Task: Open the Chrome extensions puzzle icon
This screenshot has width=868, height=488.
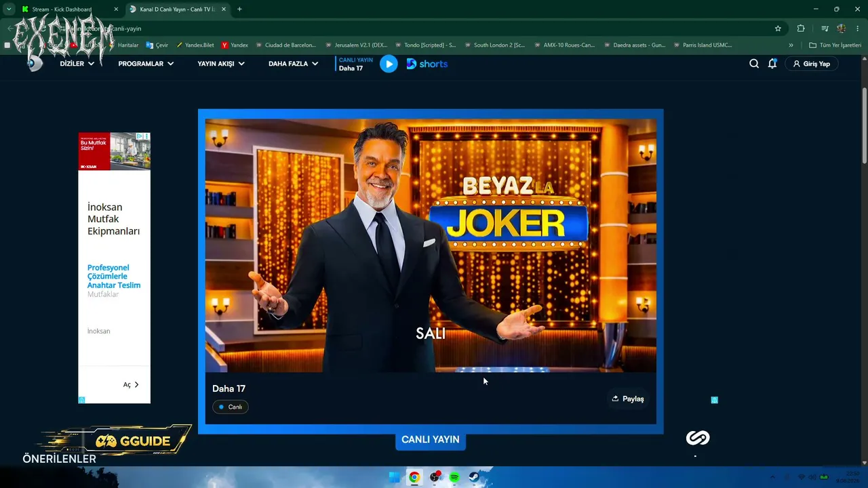Action: click(801, 28)
